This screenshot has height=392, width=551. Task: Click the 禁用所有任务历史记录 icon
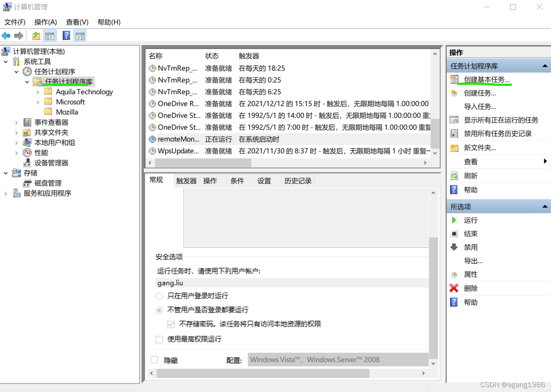coord(454,134)
